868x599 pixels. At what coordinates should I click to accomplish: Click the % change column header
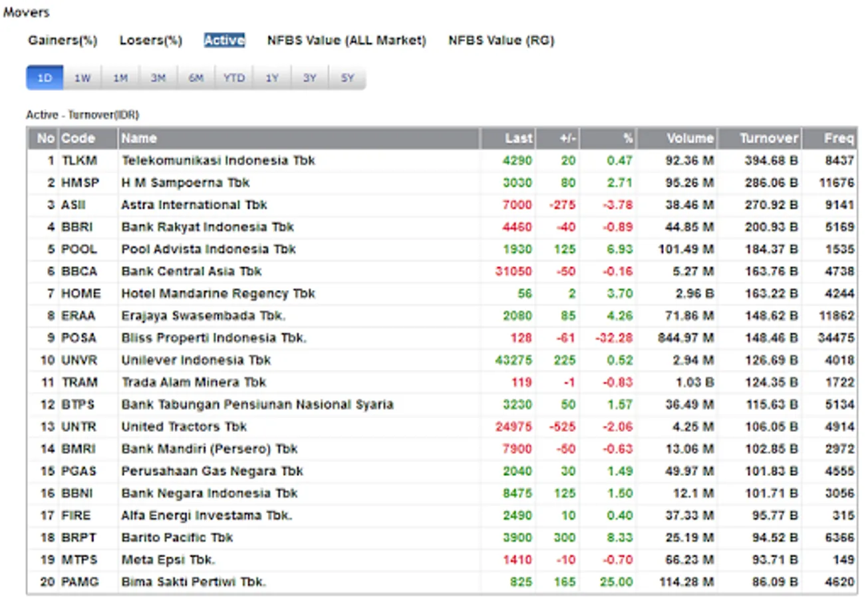[x=608, y=138]
